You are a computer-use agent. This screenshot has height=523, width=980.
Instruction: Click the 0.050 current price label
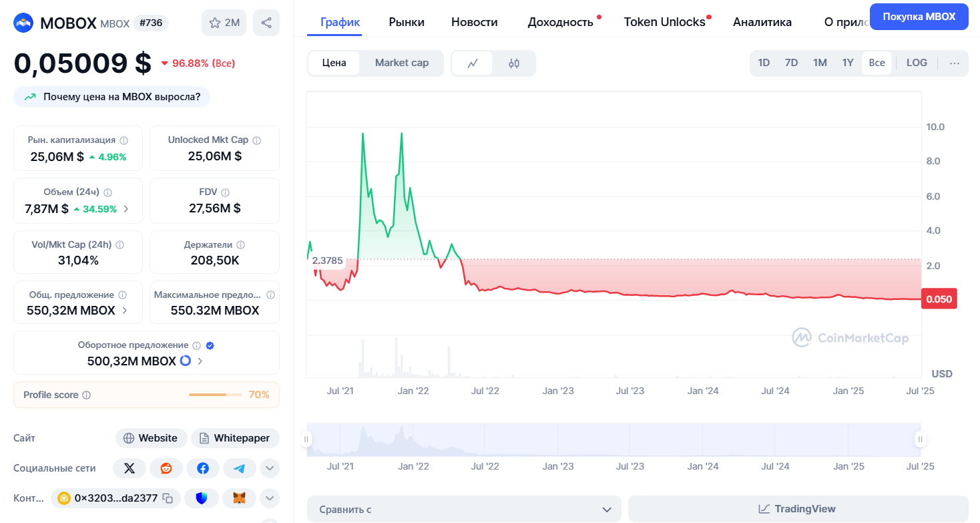[939, 299]
